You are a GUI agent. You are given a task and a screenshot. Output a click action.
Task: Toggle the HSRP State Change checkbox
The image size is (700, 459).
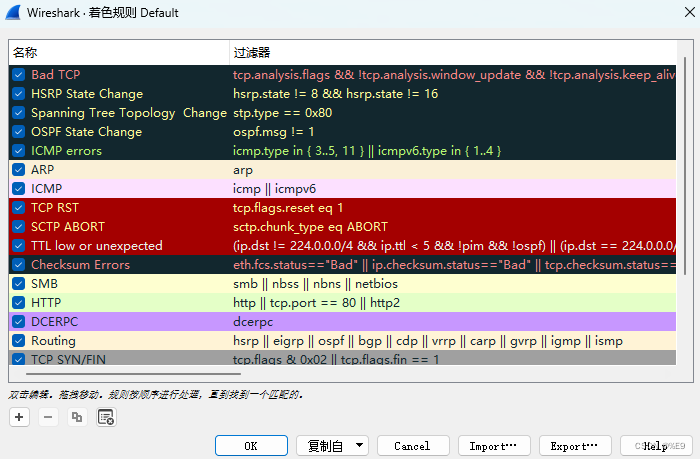coord(18,94)
